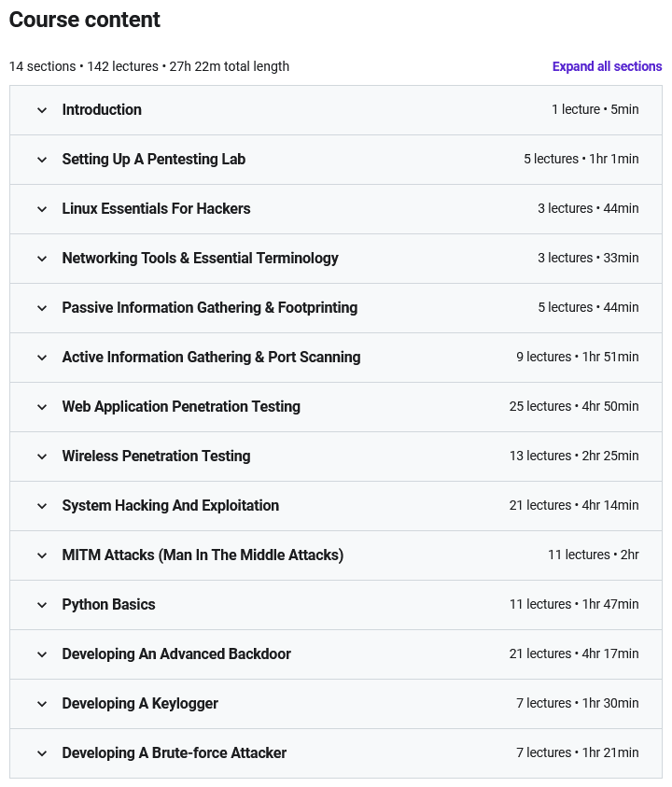Expand the Introduction section chevron
Screen dimensions: 672x787
click(42, 110)
